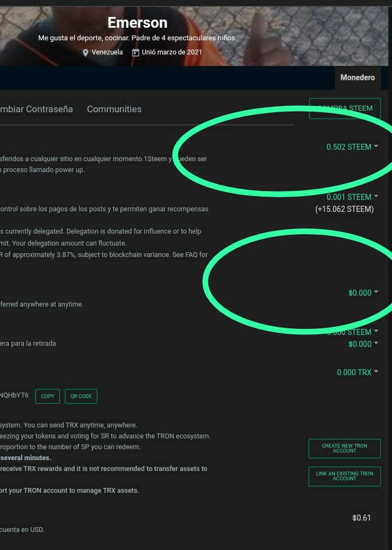This screenshot has height=550, width=392.
Task: Open the upper $0.000 Steem Dollars dropdown
Action: pyautogui.click(x=363, y=293)
